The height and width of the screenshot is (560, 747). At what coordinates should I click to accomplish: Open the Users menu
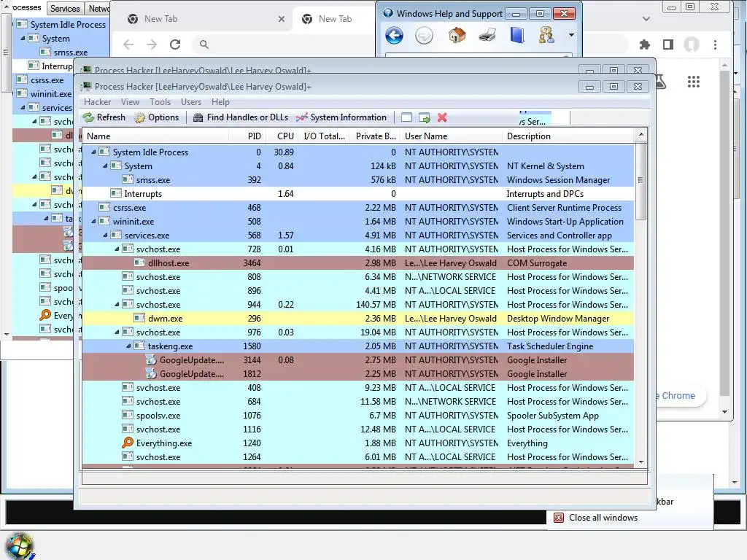[191, 102]
